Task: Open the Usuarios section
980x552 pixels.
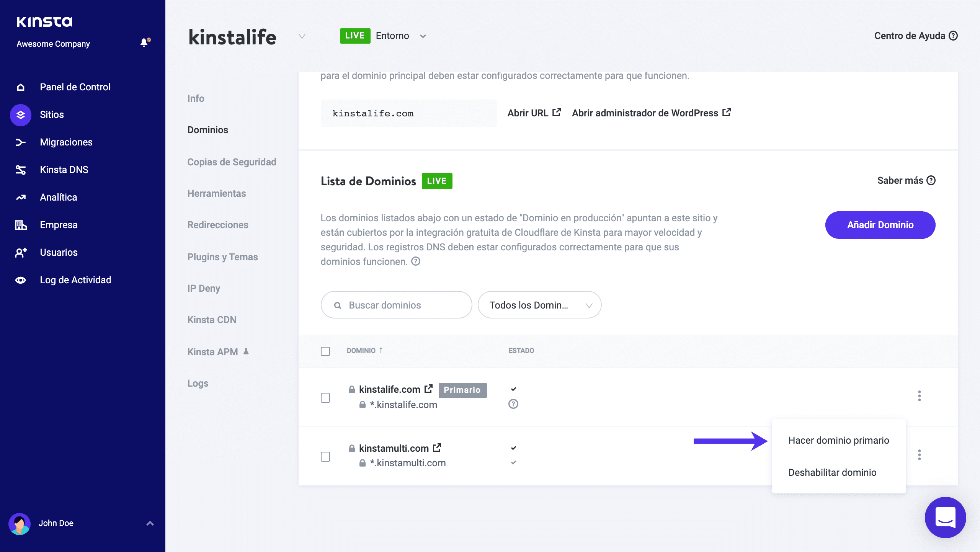Action: click(x=58, y=252)
